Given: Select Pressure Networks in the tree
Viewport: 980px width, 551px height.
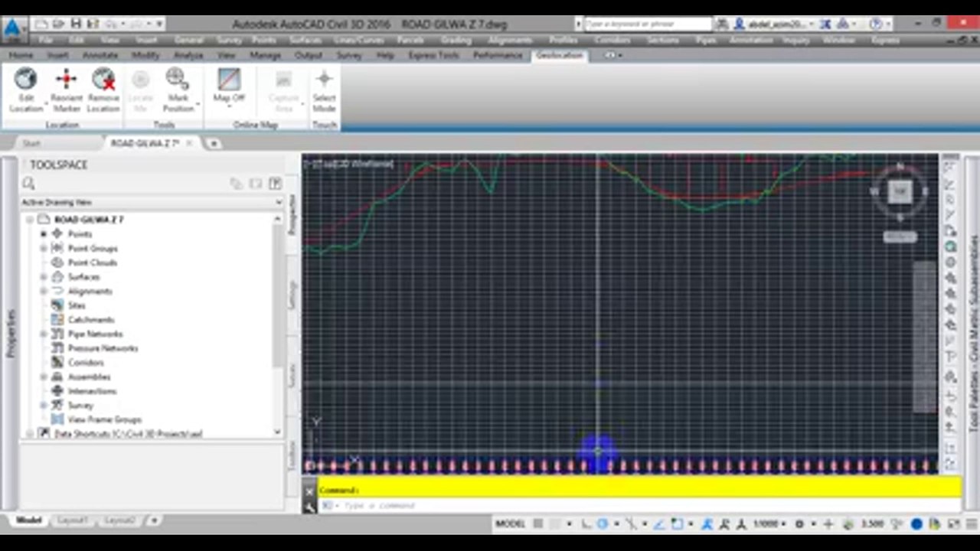Looking at the screenshot, I should click(103, 348).
